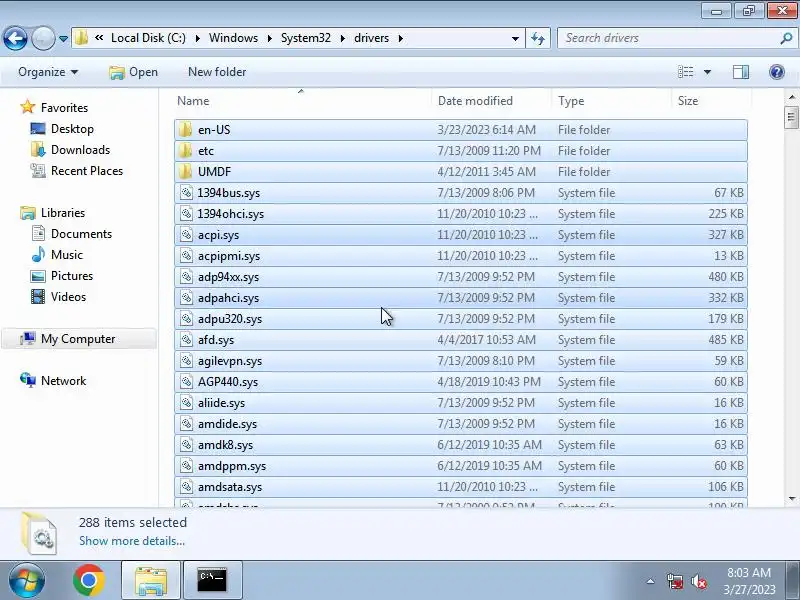This screenshot has width=800, height=600.
Task: Select the en-US folder icon
Action: point(186,130)
